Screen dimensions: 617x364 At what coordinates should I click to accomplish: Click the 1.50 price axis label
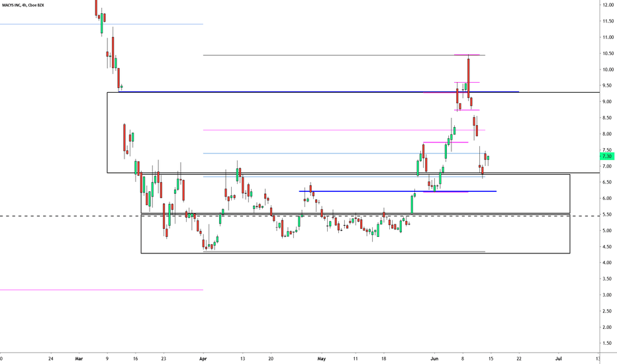click(x=608, y=343)
